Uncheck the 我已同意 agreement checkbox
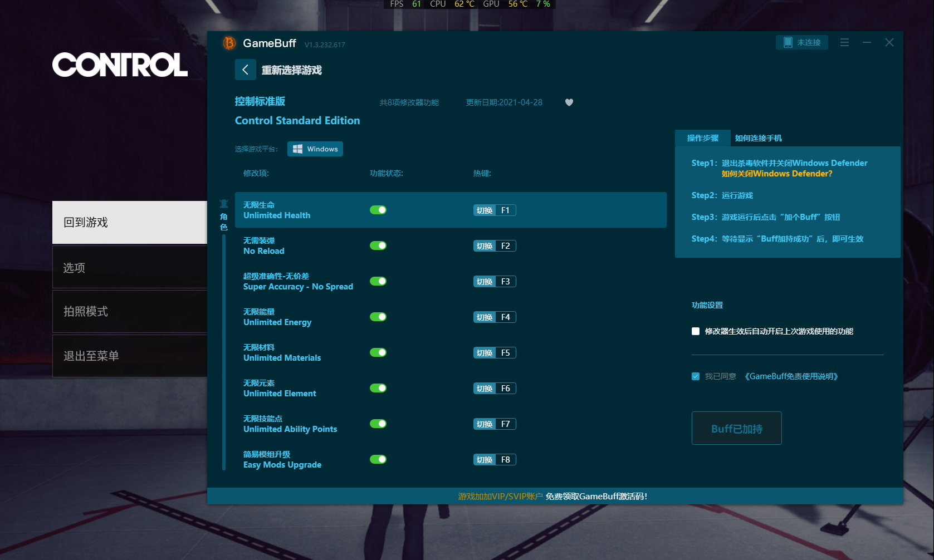Viewport: 934px width, 560px height. 696,376
